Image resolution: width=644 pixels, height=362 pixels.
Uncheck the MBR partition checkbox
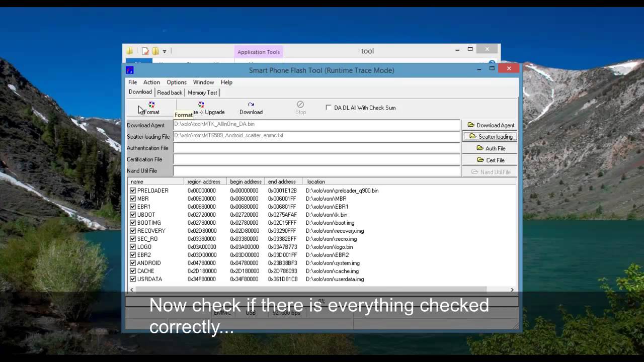point(133,199)
